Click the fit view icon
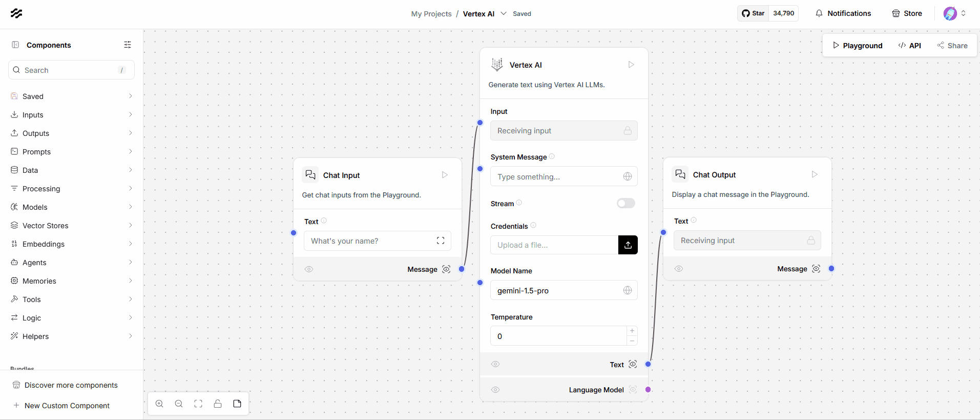The width and height of the screenshot is (980, 420). coord(198,404)
